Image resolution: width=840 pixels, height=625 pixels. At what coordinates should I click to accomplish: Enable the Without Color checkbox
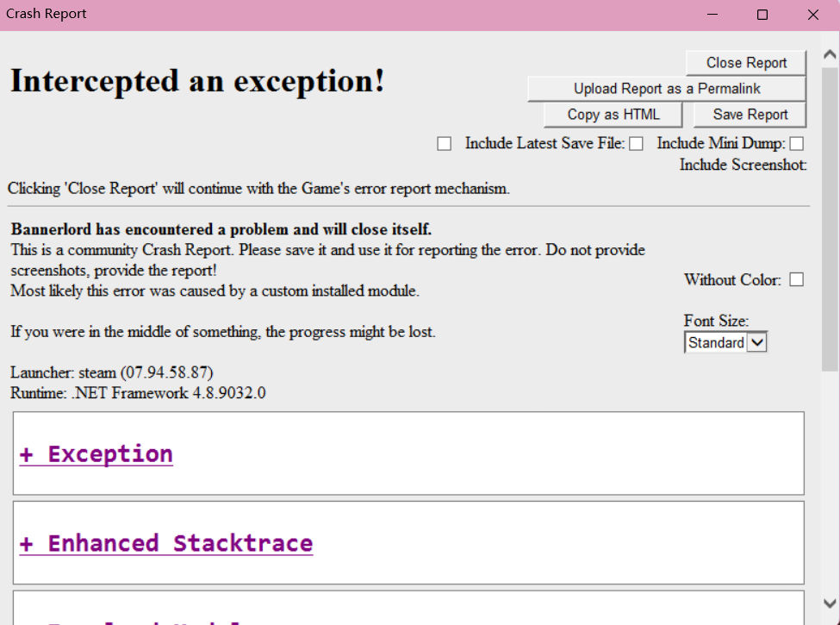click(x=797, y=280)
